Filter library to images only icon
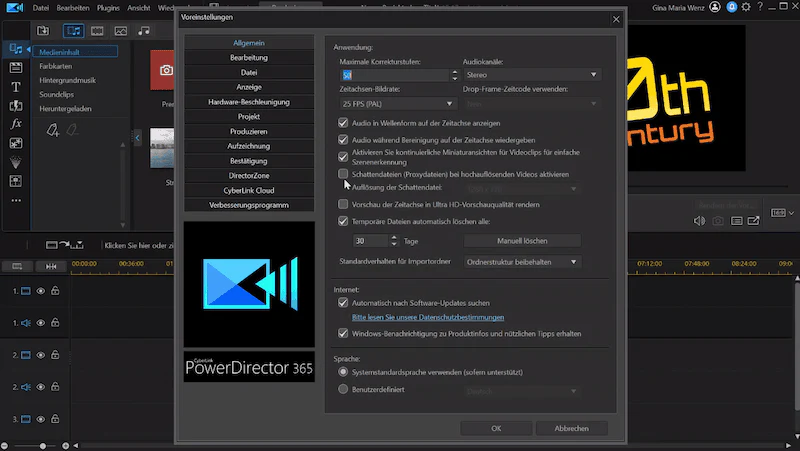This screenshot has width=800, height=451. [120, 31]
